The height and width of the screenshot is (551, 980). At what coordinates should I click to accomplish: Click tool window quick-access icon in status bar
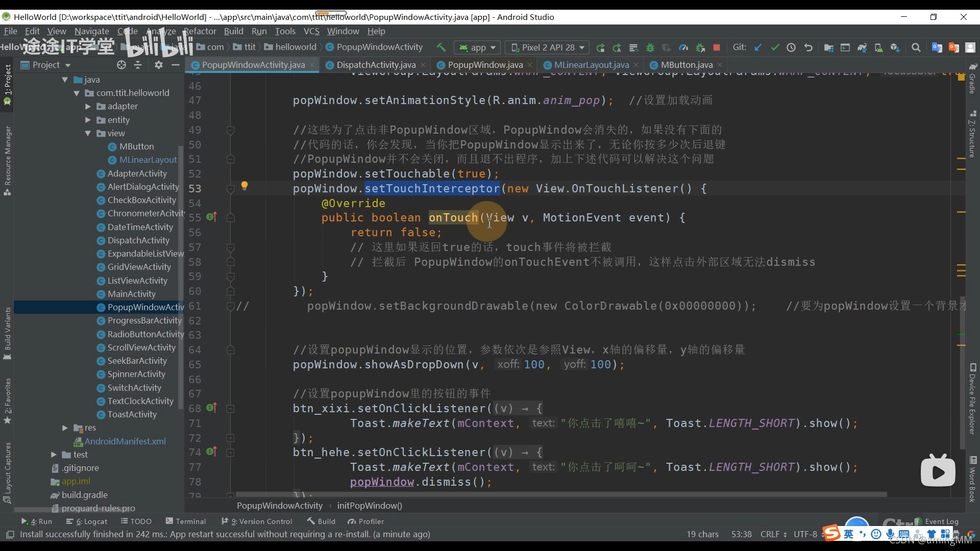[x=10, y=534]
